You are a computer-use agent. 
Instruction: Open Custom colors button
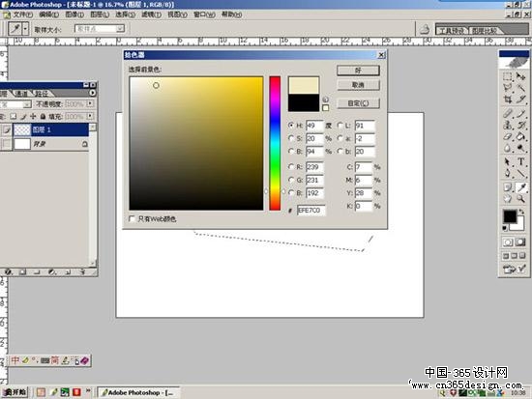[358, 103]
